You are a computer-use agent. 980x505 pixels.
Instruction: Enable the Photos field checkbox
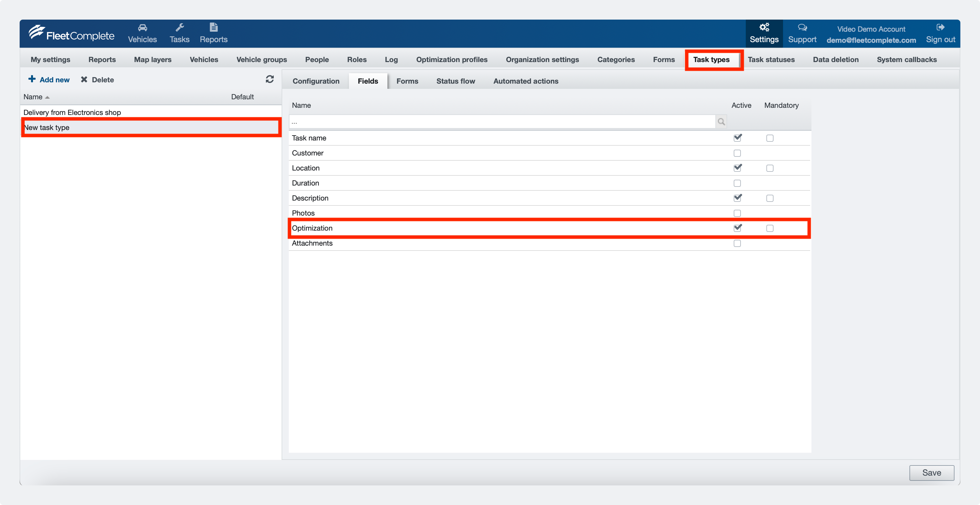737,213
